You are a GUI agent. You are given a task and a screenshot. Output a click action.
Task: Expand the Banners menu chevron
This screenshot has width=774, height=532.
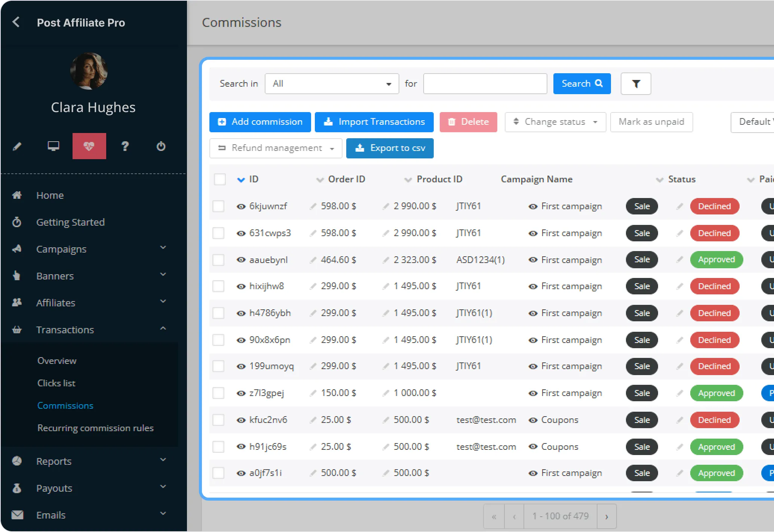tap(163, 275)
